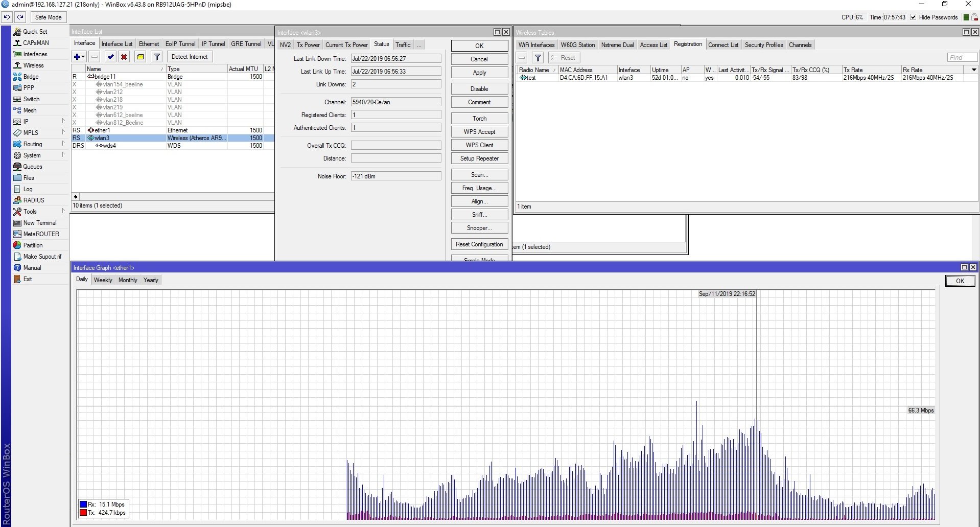Viewport: 980px width, 527px height.
Task: Toggle the Hide Passwords checkbox
Action: click(x=913, y=17)
